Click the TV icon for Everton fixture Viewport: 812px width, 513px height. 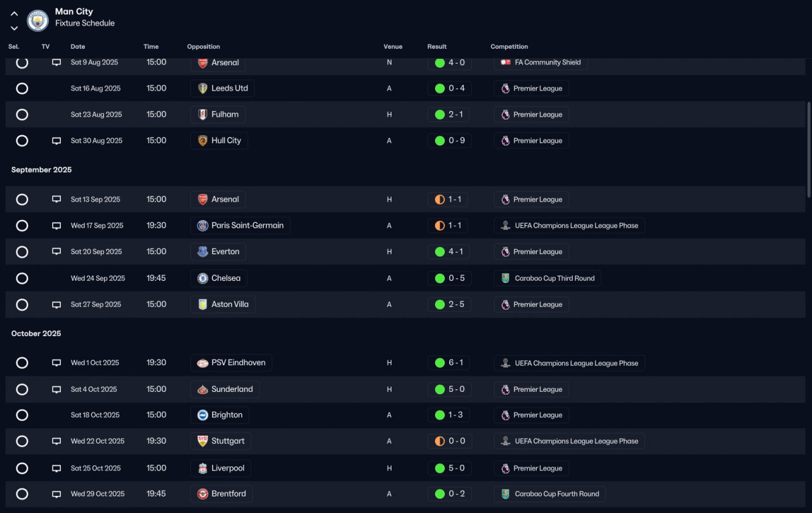[56, 252]
